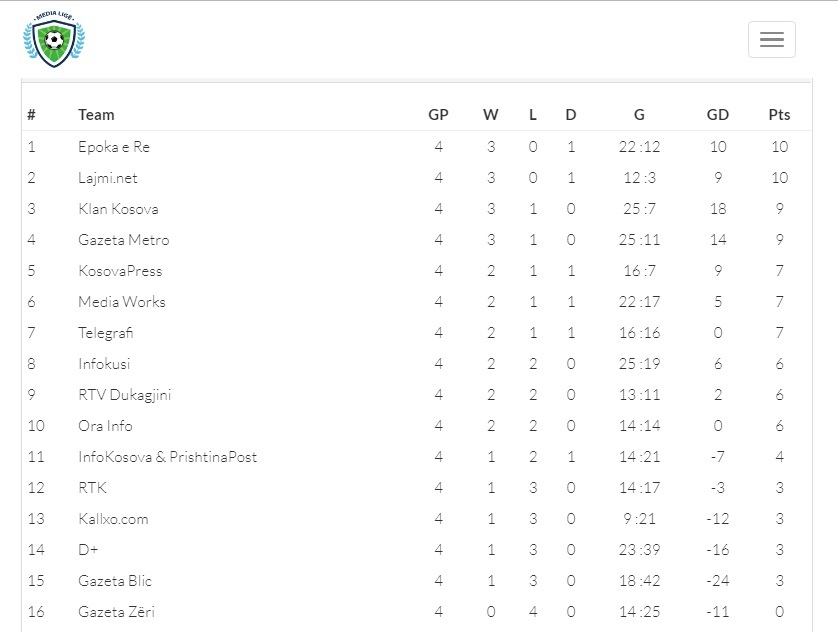Click Media Works in the table
The height and width of the screenshot is (632, 838).
(x=122, y=302)
